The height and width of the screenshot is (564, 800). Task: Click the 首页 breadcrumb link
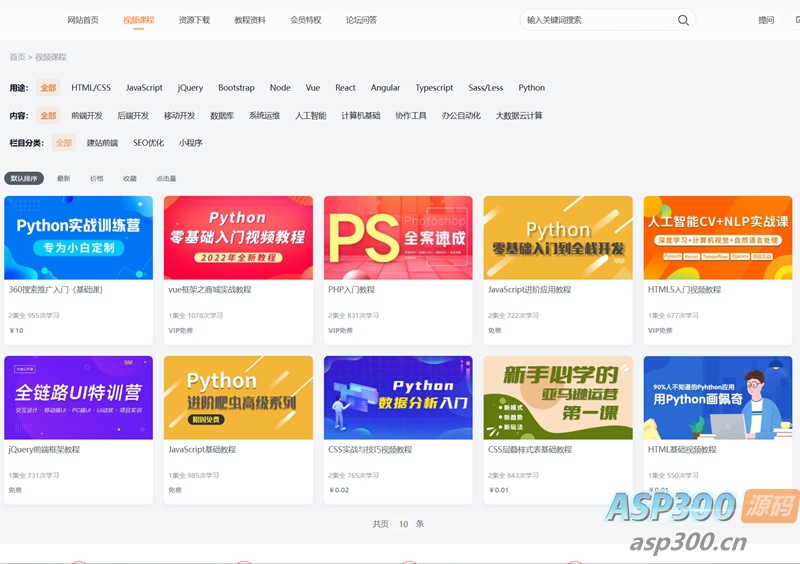tap(17, 57)
